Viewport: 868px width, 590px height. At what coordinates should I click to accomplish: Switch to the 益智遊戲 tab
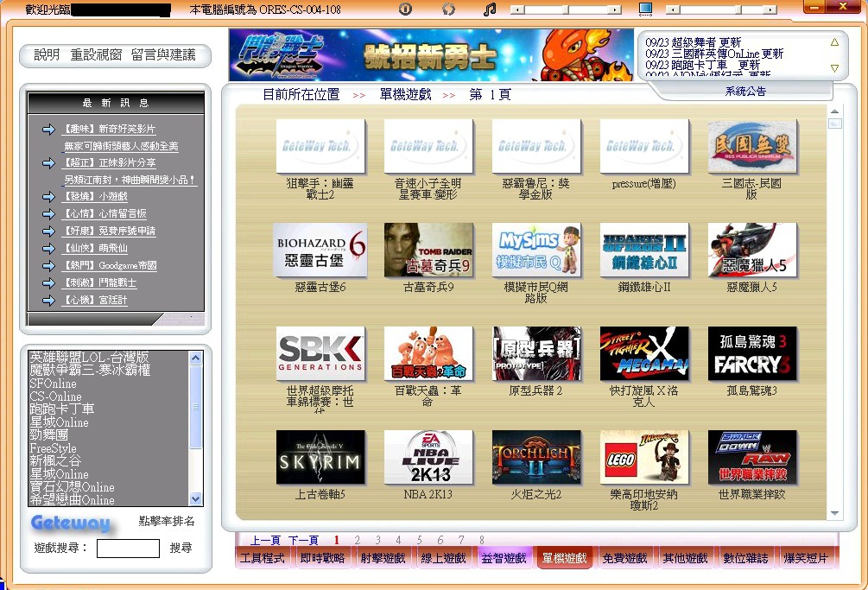tap(504, 558)
